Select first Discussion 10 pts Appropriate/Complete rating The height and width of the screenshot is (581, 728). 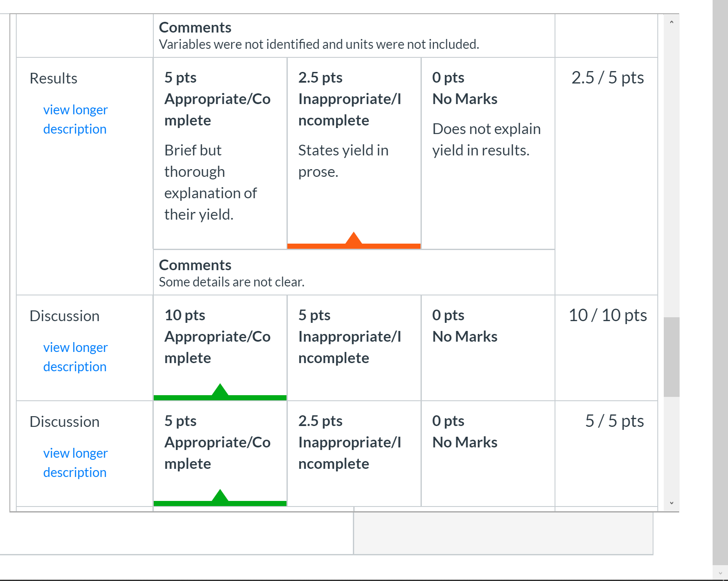(x=220, y=348)
